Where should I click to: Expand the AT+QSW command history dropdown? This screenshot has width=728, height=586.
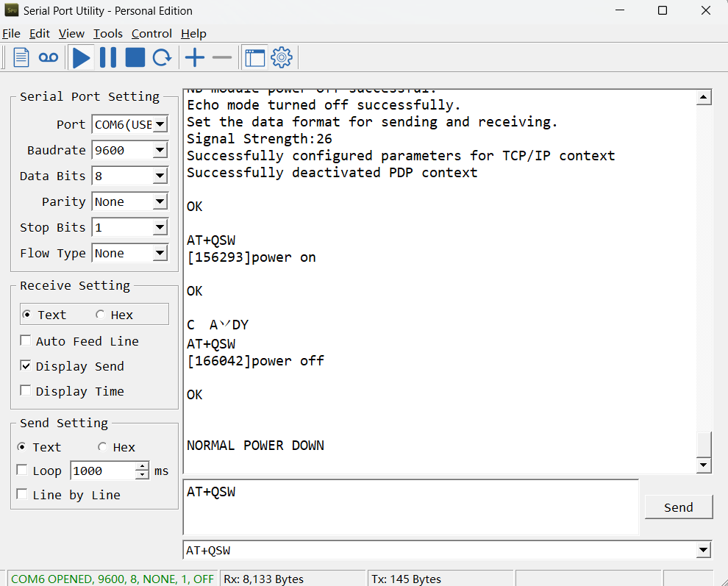coord(704,550)
